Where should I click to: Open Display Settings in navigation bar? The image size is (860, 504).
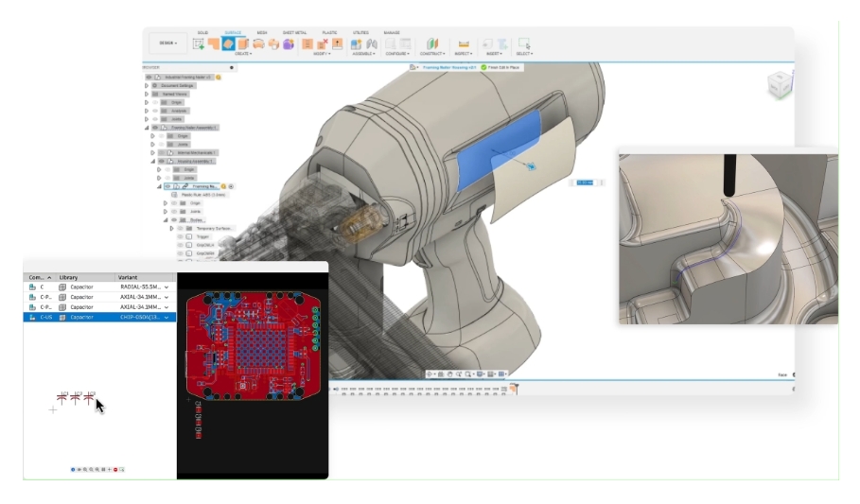point(481,374)
